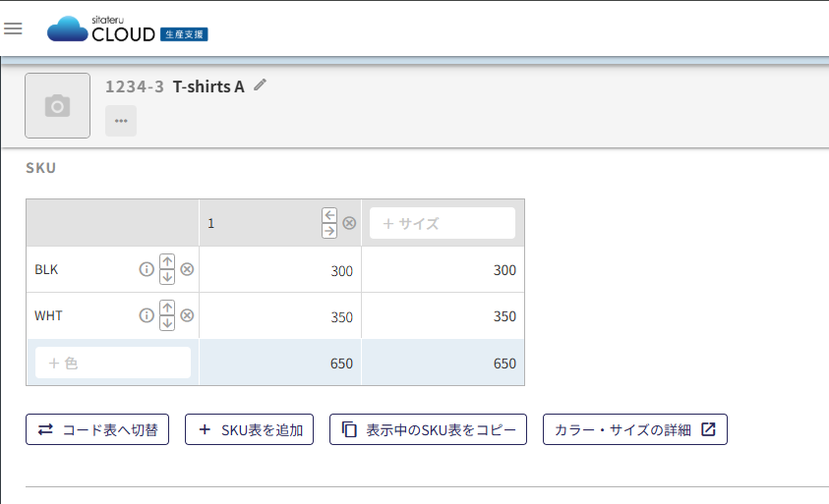
Task: Move size column 1 right with arrow
Action: (x=329, y=231)
